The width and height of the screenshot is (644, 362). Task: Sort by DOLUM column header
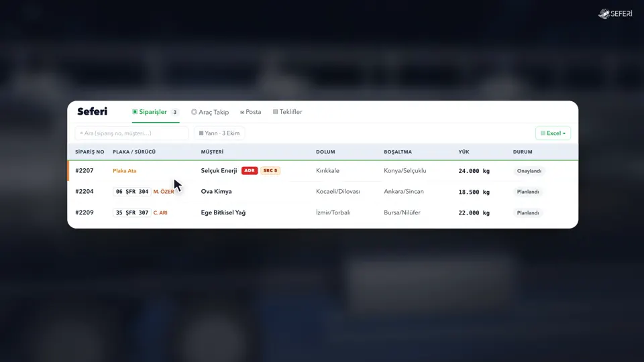click(x=326, y=152)
